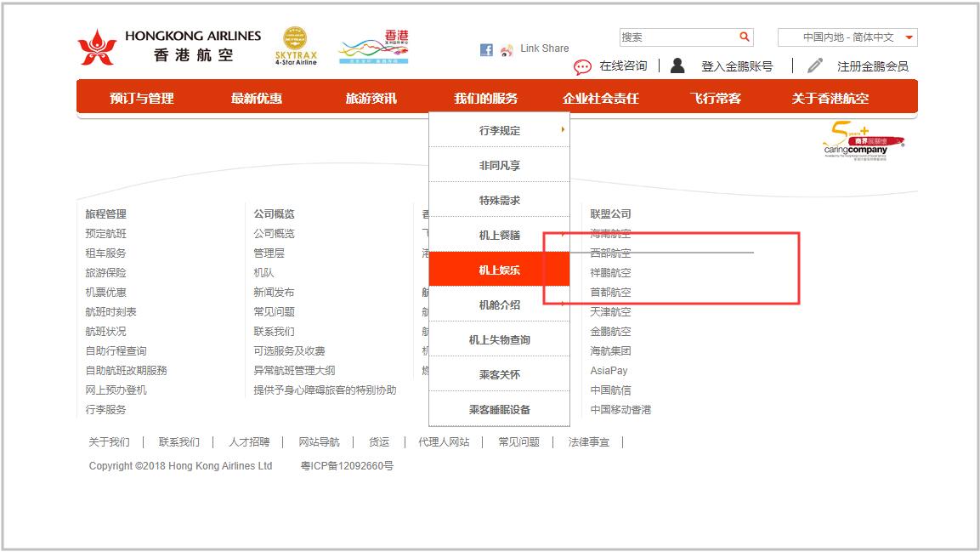The image size is (980, 552).
Task: Click 管理层 under 公司概览
Action: 269,253
